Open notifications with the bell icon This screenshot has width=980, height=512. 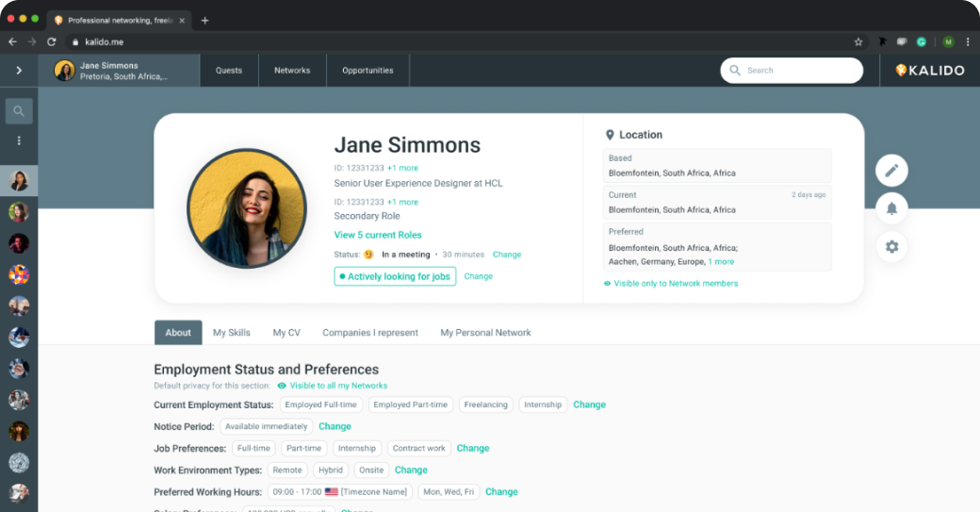pos(891,208)
